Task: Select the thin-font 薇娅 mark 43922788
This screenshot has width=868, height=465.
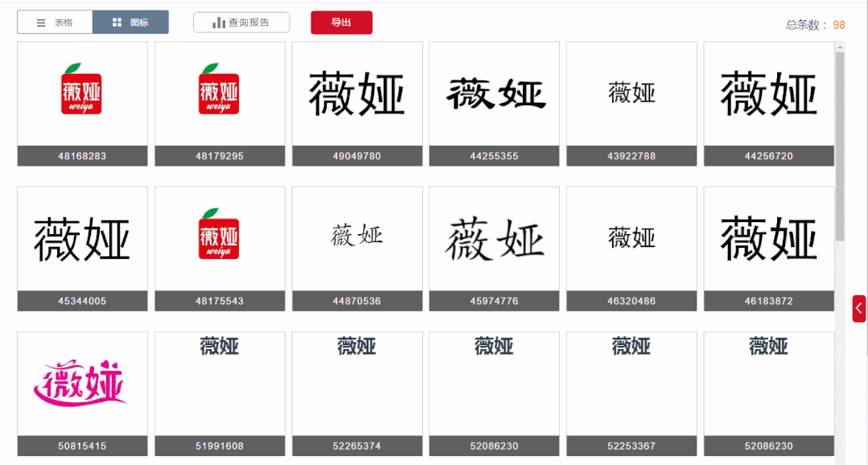Action: 631,93
